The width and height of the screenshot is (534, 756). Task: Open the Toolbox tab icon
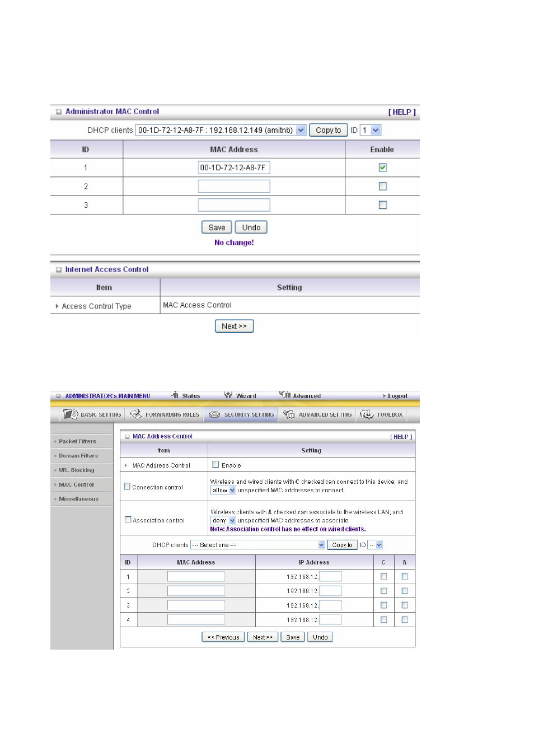[x=367, y=414]
